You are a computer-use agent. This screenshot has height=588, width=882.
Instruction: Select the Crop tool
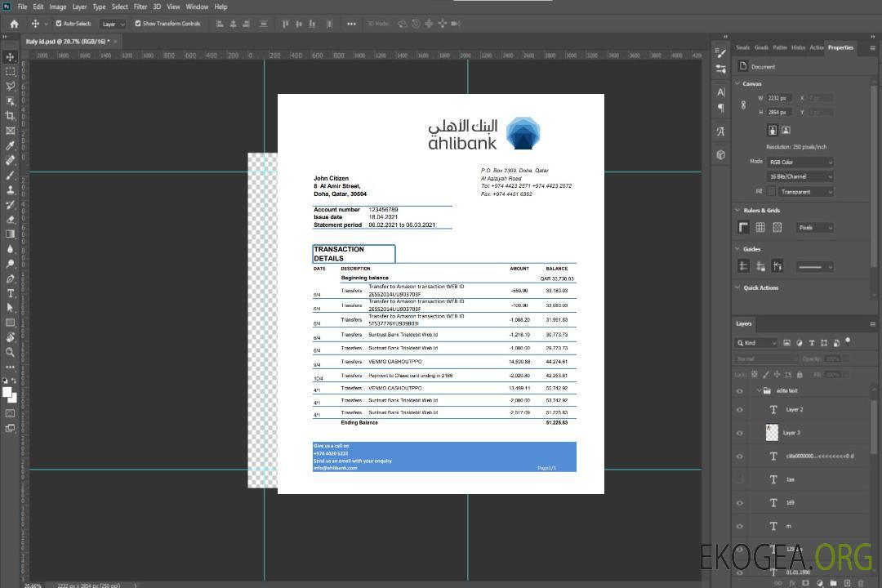(x=10, y=116)
